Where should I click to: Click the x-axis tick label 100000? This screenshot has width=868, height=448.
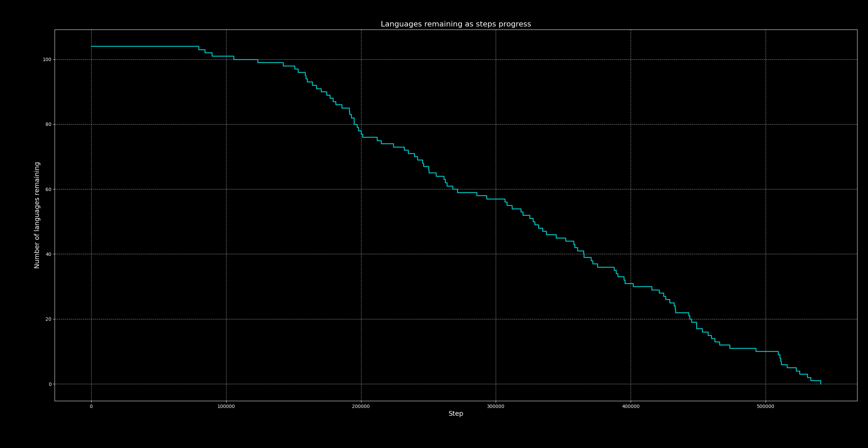226,406
